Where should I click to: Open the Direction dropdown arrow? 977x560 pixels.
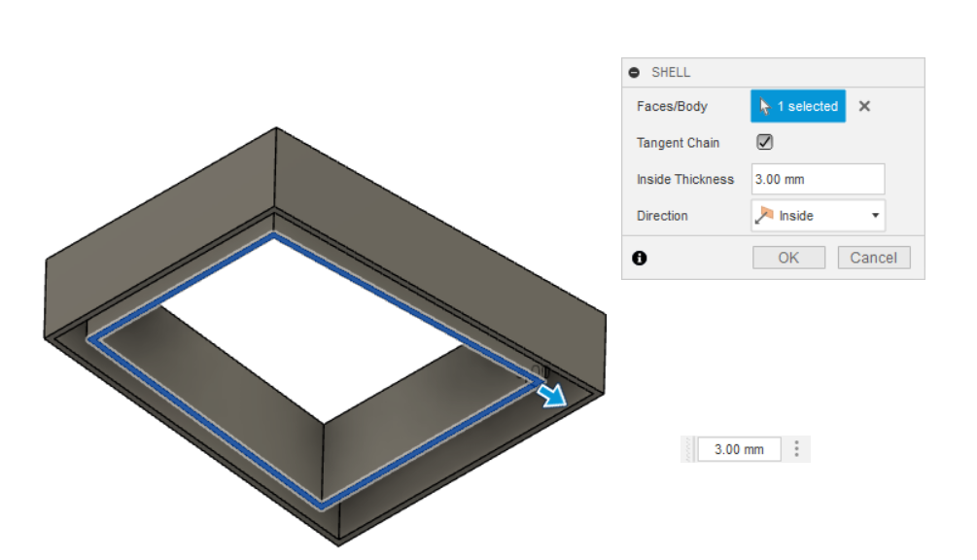[875, 216]
